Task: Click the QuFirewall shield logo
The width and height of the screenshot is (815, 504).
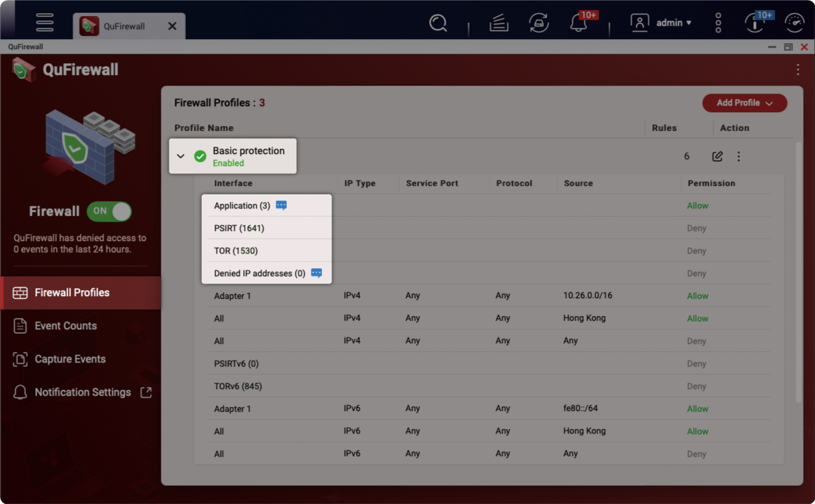Action: coord(24,69)
